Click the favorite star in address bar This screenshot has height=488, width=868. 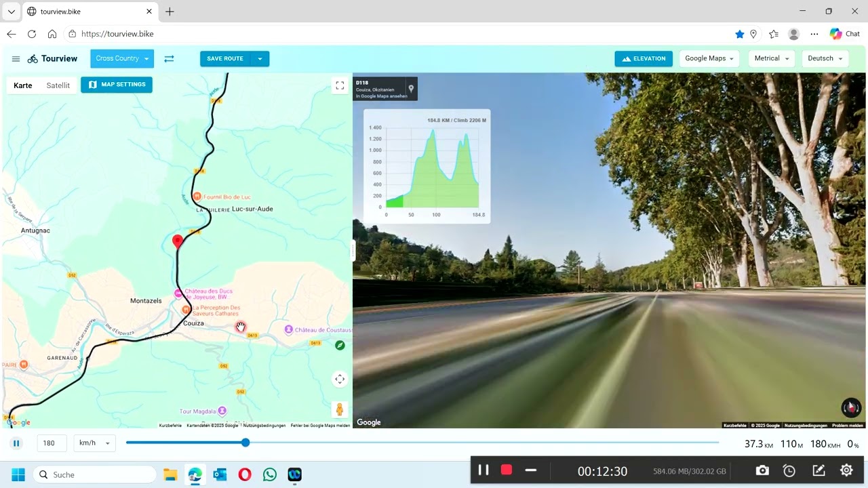(x=739, y=34)
